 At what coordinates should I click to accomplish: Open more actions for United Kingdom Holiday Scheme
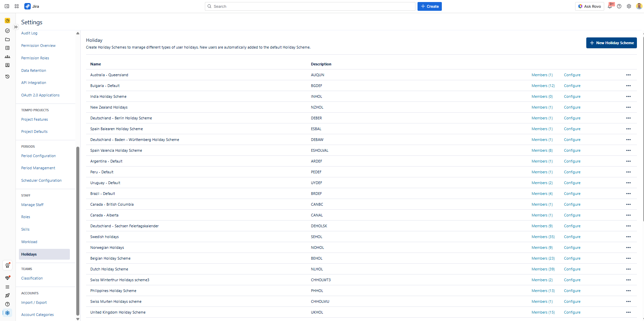[628, 312]
